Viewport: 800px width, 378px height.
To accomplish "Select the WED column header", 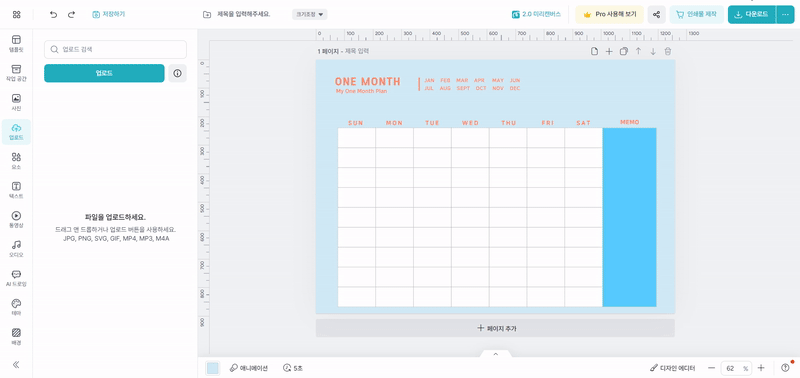I will pos(470,123).
